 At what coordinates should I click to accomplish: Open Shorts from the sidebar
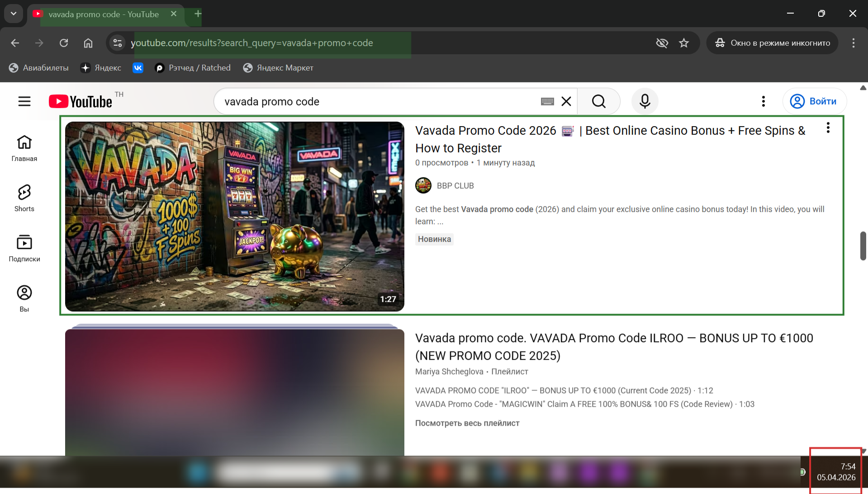click(x=24, y=198)
